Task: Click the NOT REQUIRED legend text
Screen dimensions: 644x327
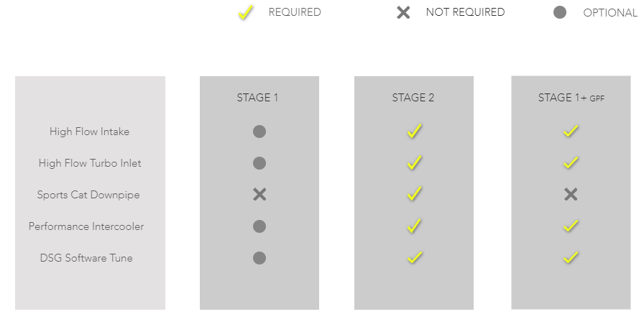Action: click(x=465, y=12)
